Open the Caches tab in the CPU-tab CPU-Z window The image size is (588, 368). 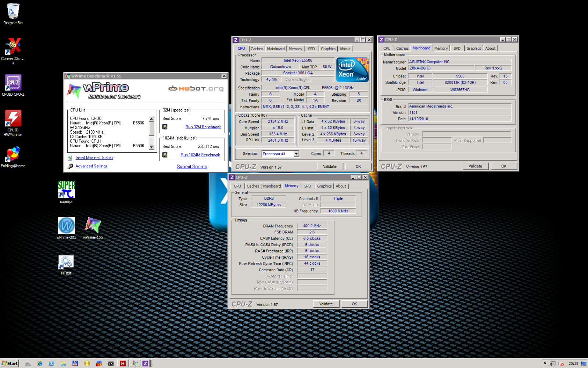[257, 49]
